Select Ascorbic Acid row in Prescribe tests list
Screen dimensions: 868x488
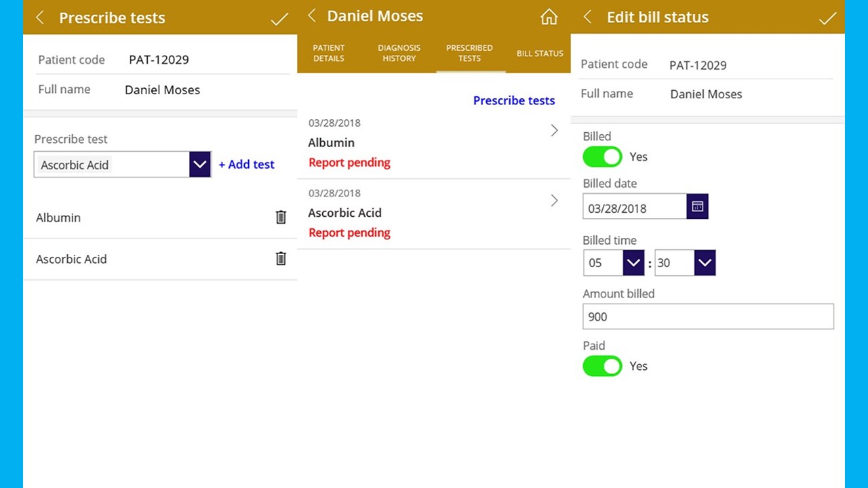pyautogui.click(x=160, y=259)
